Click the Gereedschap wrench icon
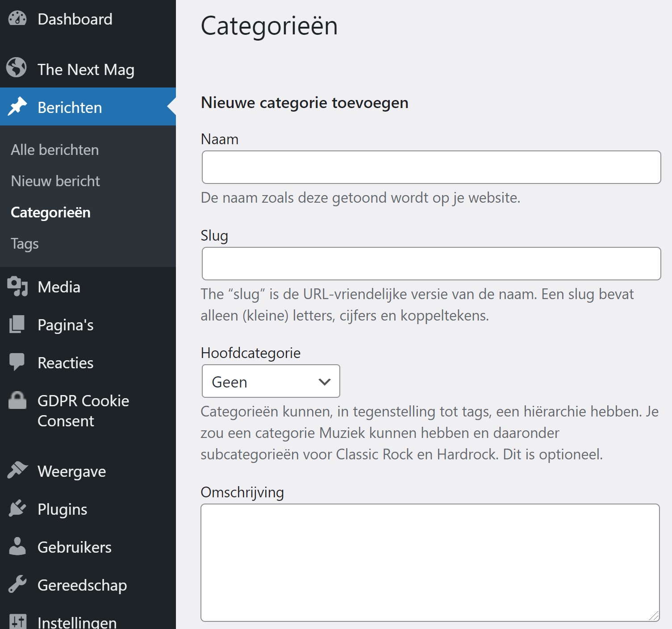This screenshot has width=672, height=629. tap(17, 584)
